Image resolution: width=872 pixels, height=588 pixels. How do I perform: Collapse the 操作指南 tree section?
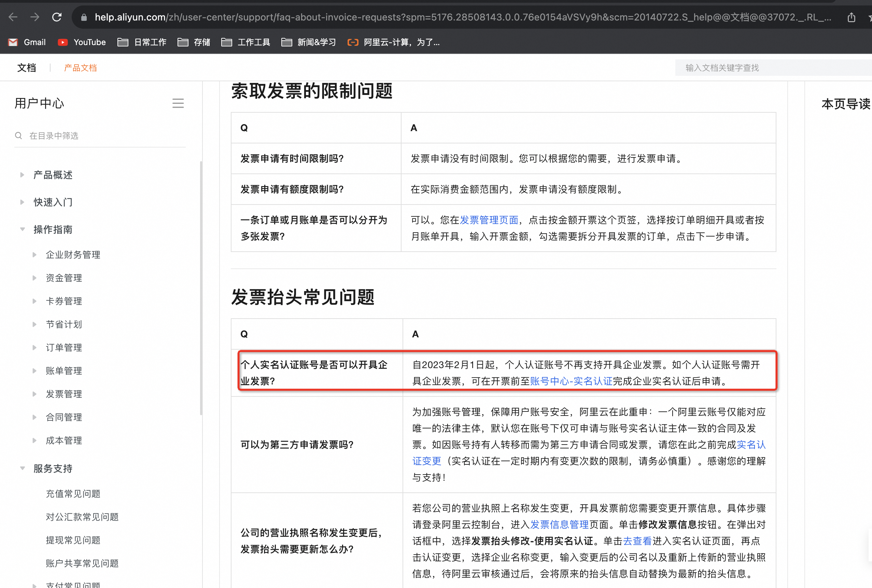[x=22, y=229]
